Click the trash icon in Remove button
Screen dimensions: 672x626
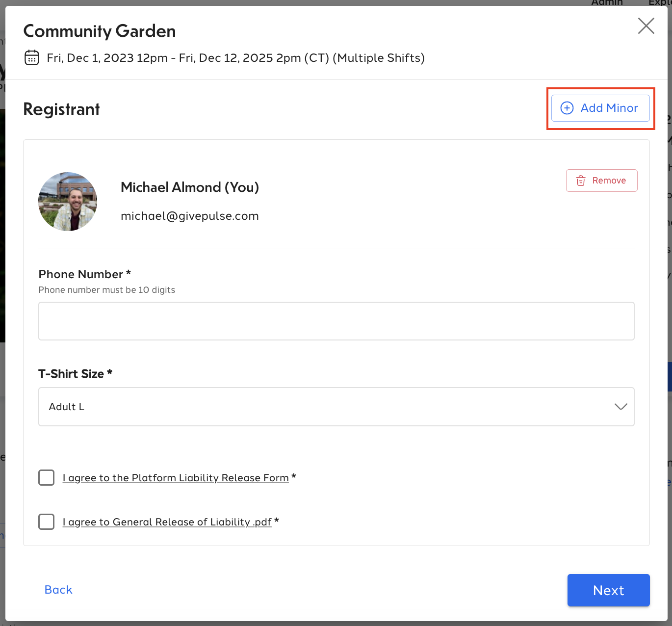click(581, 181)
